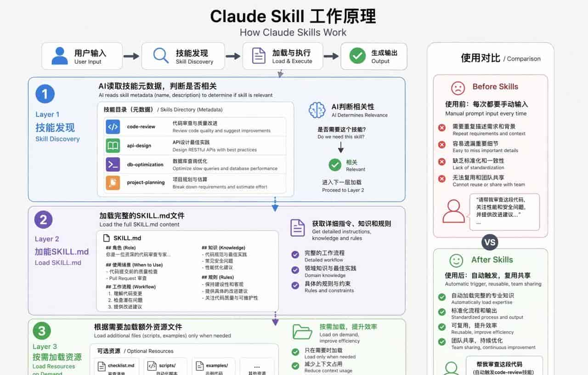Screen dimensions: 588x375
Task: Click the ## 工作流程 (Workflow) heading
Action: [x=130, y=287]
